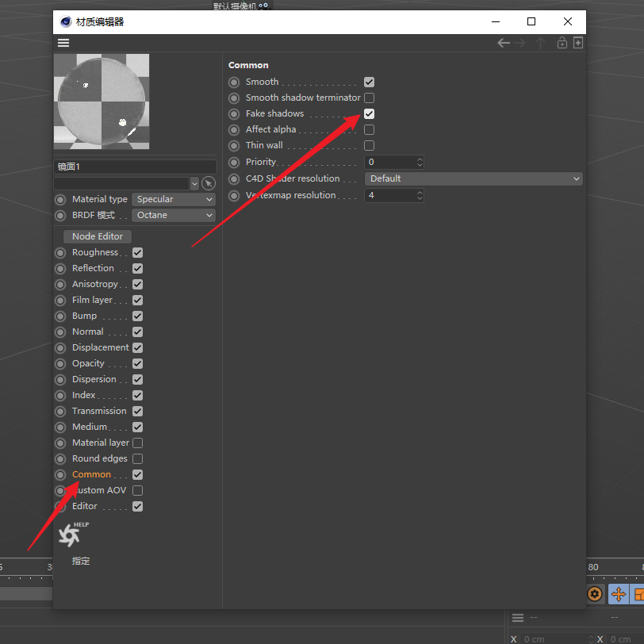
Task: Click the material preview sphere thumbnail
Action: [101, 102]
